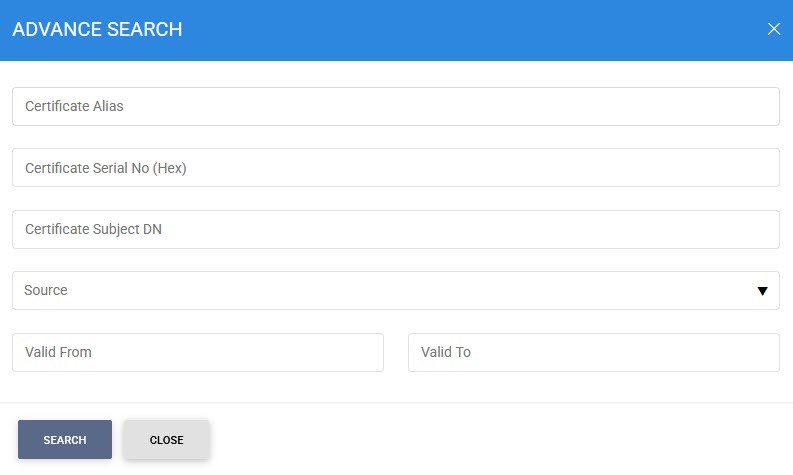Click the X icon in the header

pyautogui.click(x=773, y=29)
